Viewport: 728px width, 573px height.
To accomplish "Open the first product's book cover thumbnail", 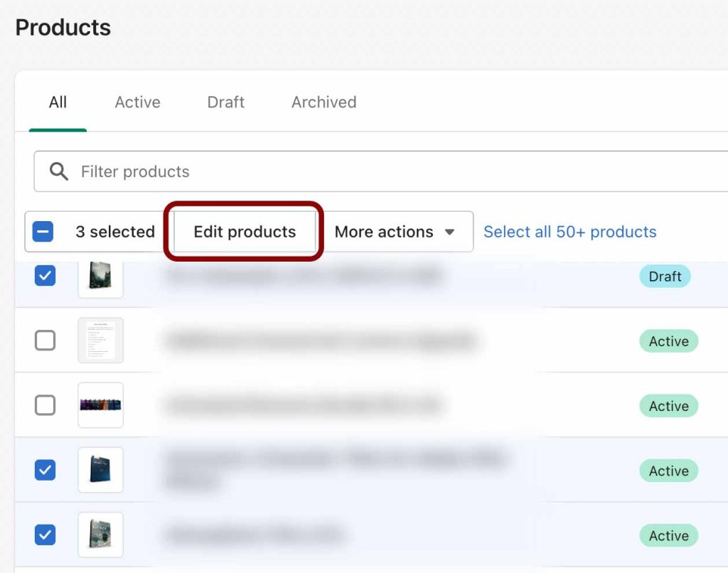I will pyautogui.click(x=100, y=275).
